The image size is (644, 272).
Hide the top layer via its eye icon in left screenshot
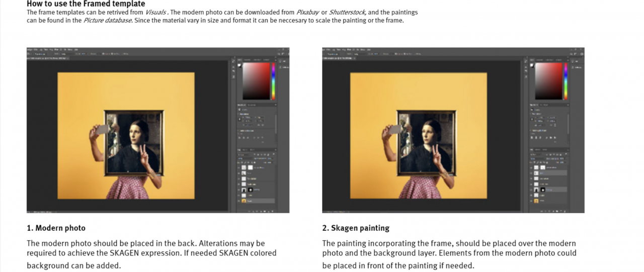pyautogui.click(x=239, y=167)
